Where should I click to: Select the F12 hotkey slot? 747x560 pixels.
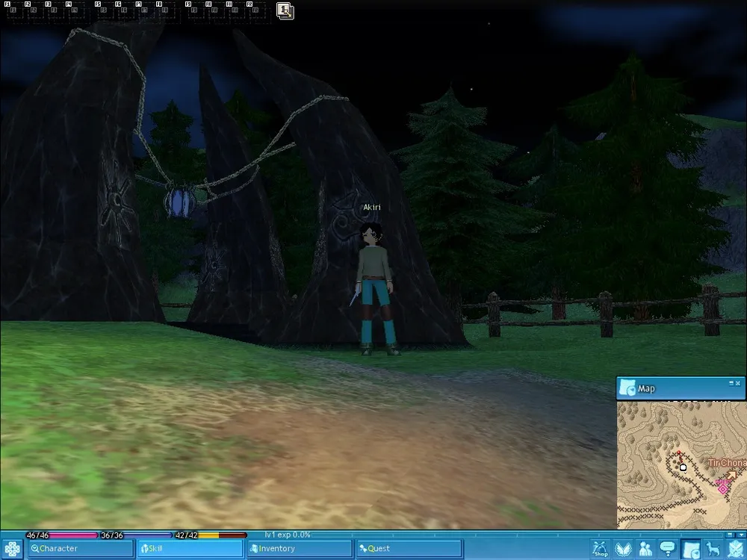pyautogui.click(x=256, y=10)
